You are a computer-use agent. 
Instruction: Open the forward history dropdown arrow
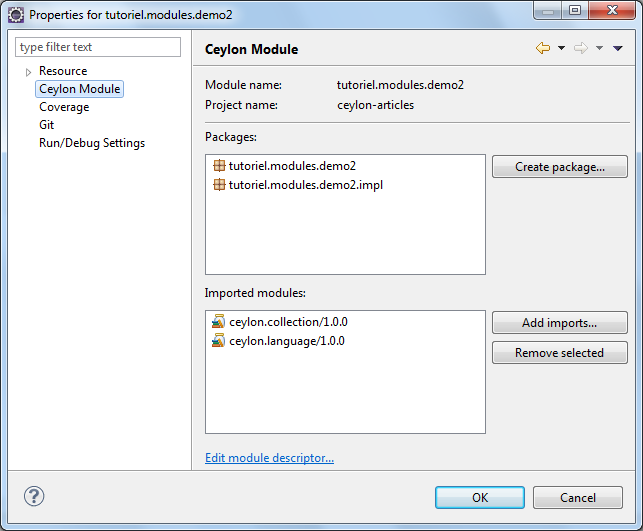pyautogui.click(x=599, y=48)
